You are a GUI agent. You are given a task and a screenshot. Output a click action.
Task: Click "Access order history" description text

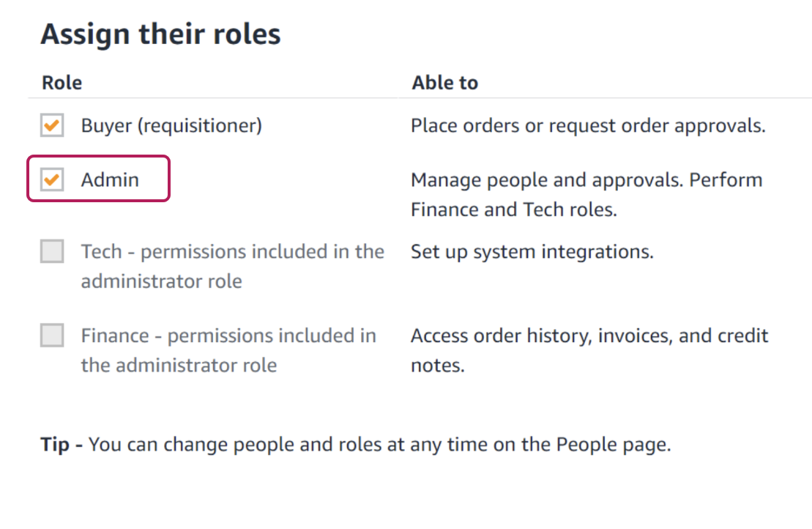(x=503, y=336)
